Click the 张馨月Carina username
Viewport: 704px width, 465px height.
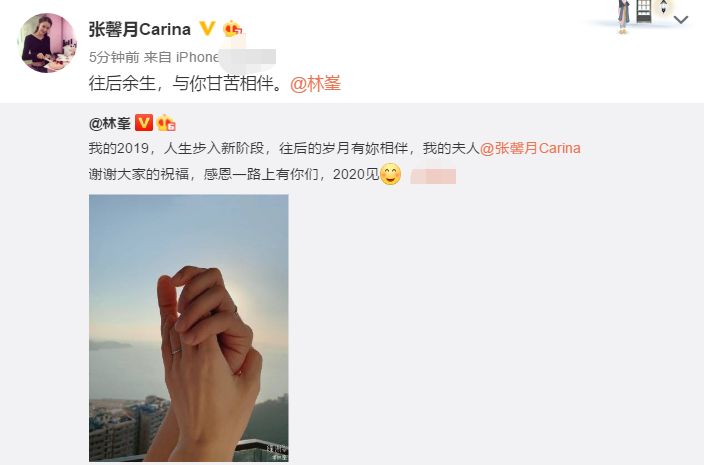(x=140, y=30)
